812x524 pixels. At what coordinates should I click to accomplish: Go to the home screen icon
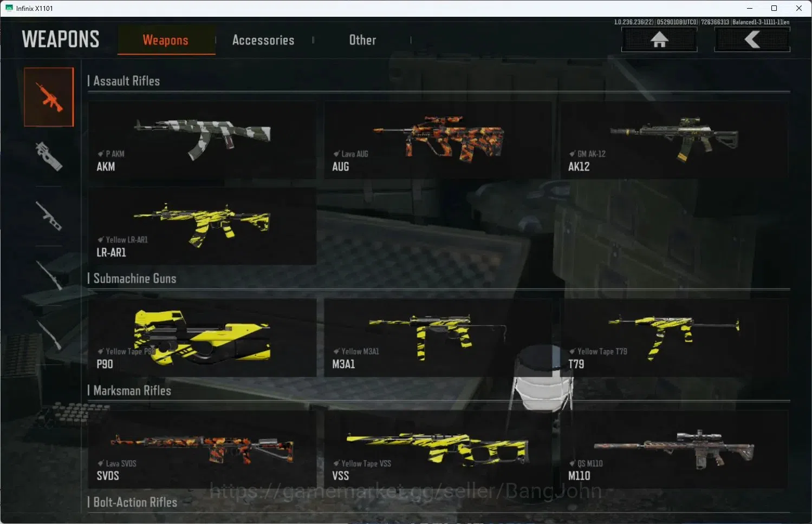click(659, 40)
